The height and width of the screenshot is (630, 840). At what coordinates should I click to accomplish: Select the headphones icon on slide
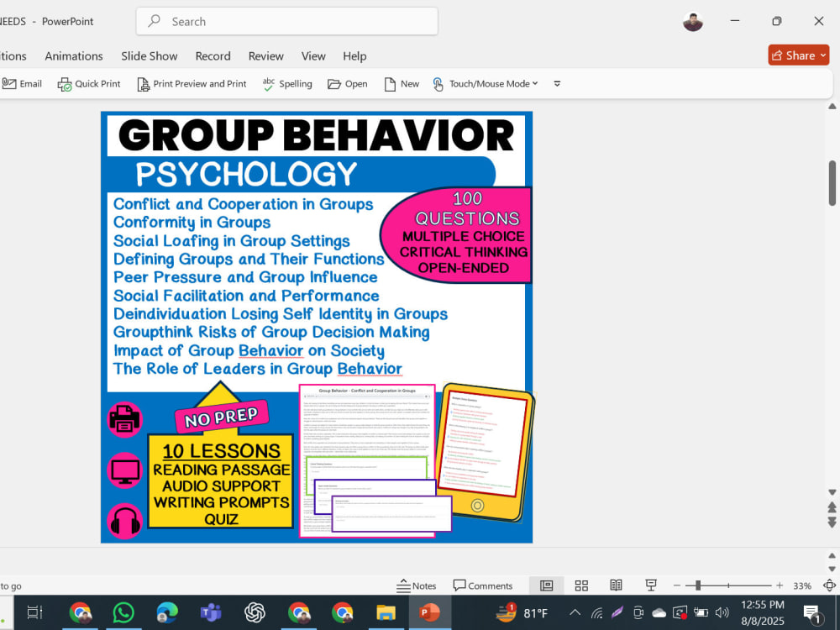coord(125,522)
